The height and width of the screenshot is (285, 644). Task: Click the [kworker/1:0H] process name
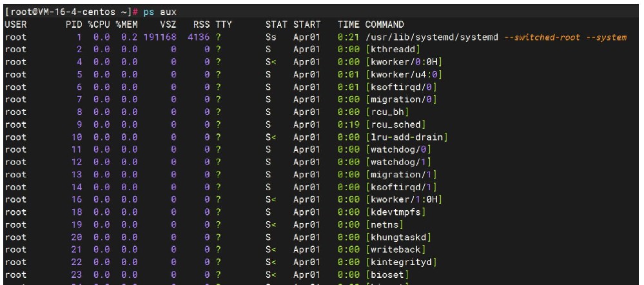point(404,200)
